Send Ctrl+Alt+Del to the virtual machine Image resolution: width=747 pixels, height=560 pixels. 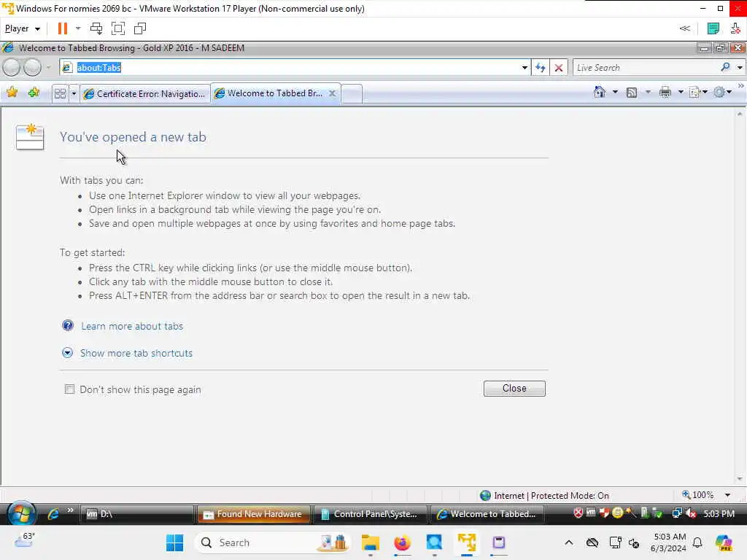[x=96, y=28]
